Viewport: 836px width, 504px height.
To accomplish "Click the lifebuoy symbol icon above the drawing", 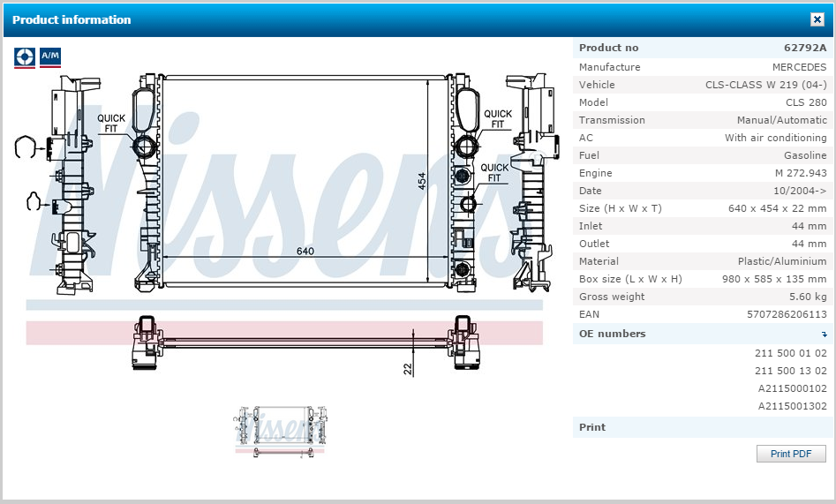I will (25, 57).
